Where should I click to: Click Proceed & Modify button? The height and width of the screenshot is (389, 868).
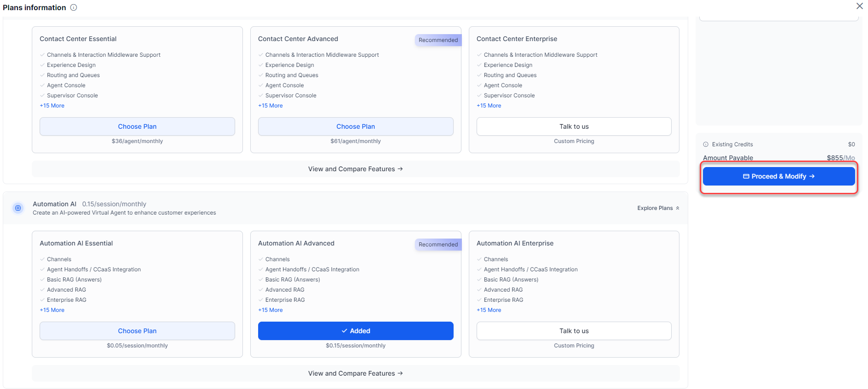779,176
